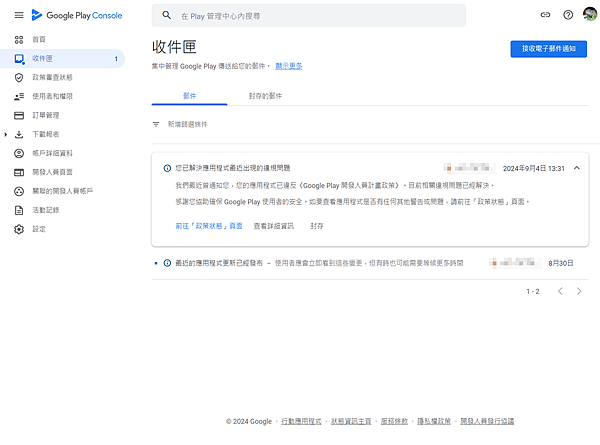Open 開發人員發行協議 footer link
The height and width of the screenshot is (445, 600).
(x=487, y=421)
